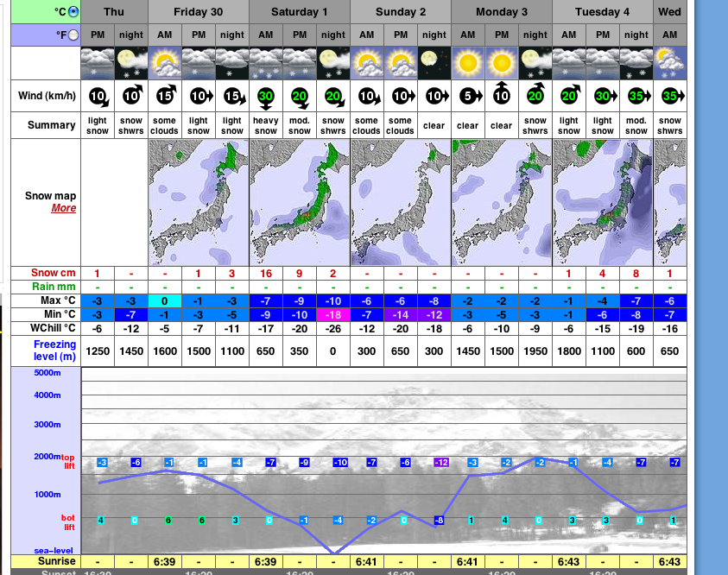Click the Sunday PM purple -14 min temperature
Viewport: 728px width, 575px height.
(401, 314)
